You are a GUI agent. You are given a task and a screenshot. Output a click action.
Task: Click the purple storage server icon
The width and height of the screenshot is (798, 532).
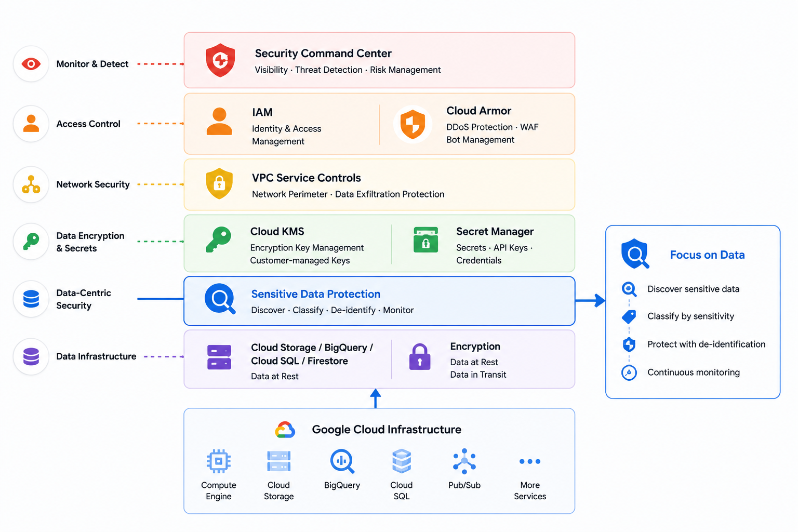[x=219, y=357]
